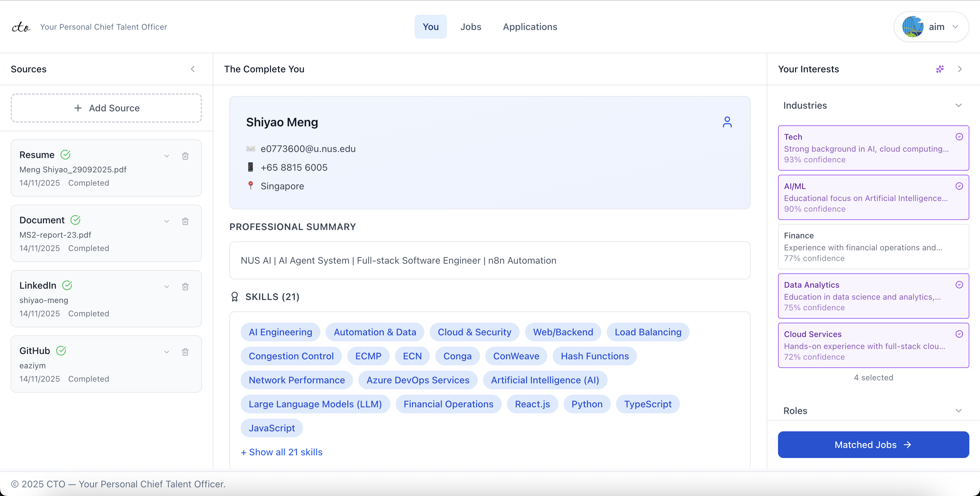Toggle off the Cloud Services industry
This screenshot has width=980, height=496.
pyautogui.click(x=873, y=345)
